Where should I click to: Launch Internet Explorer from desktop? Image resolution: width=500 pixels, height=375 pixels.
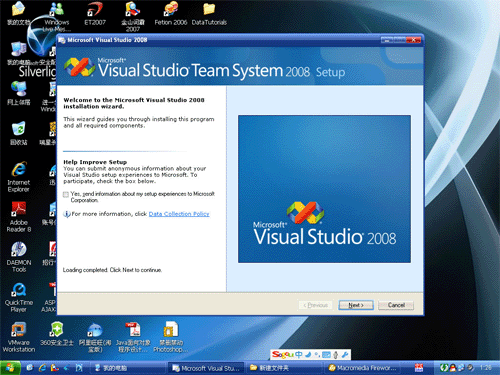[18, 177]
